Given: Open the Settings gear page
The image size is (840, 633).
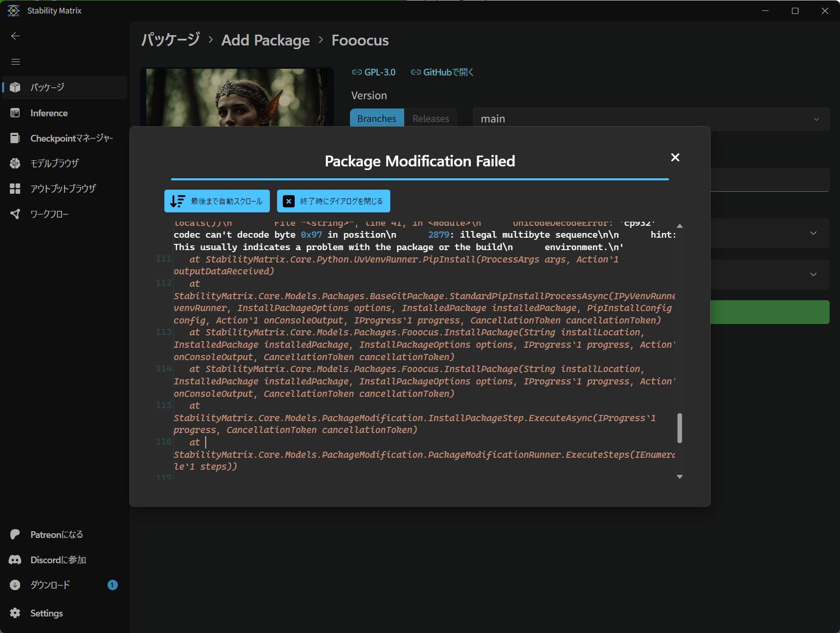Looking at the screenshot, I should click(64, 613).
